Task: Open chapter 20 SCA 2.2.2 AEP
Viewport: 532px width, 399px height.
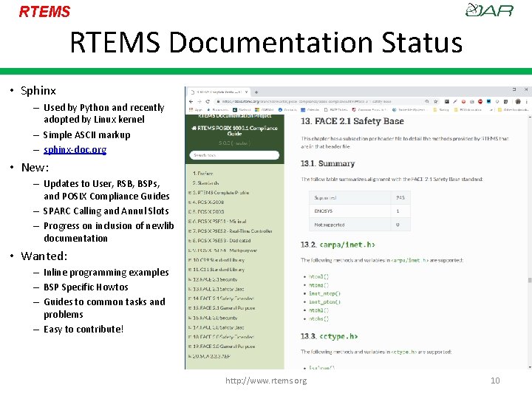Action: click(x=211, y=356)
